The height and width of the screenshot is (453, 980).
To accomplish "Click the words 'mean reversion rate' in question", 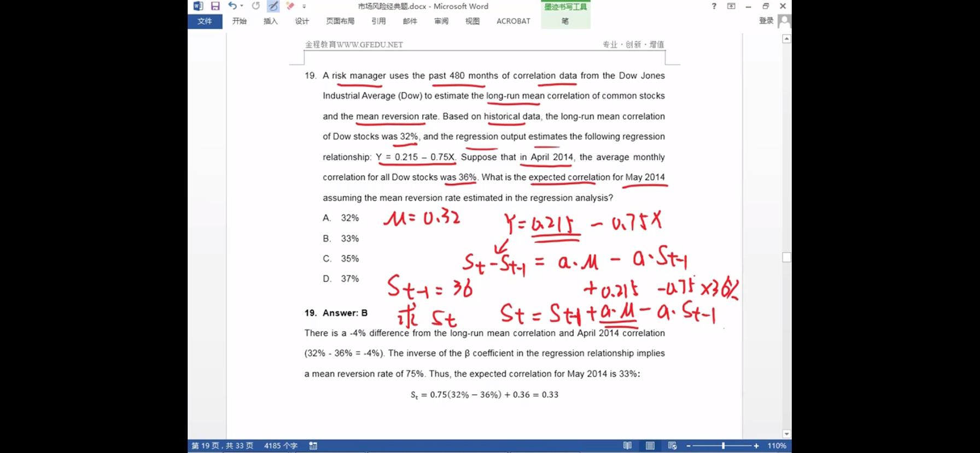I will (x=396, y=116).
